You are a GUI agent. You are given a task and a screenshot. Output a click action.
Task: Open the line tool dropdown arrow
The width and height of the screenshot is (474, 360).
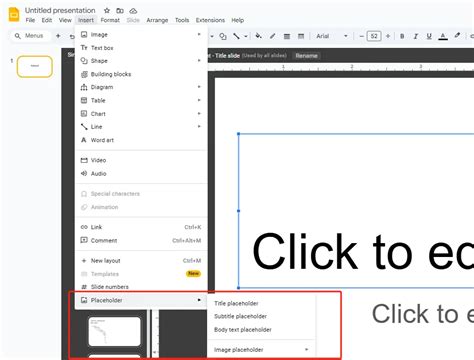(x=246, y=36)
